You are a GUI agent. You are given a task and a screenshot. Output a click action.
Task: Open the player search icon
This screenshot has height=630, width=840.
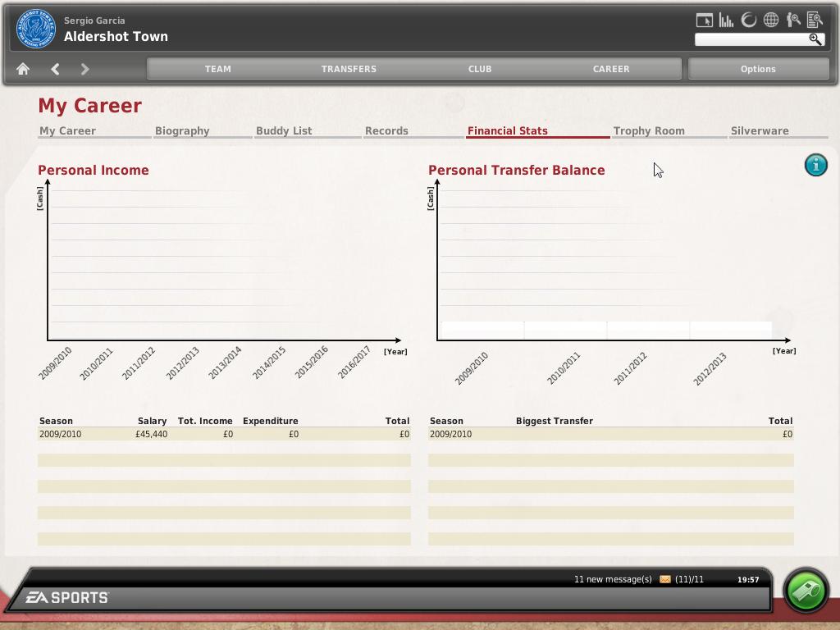pyautogui.click(x=793, y=21)
